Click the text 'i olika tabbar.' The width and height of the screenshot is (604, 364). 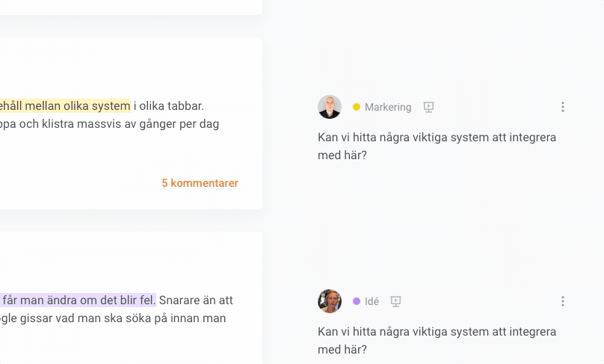coord(169,106)
